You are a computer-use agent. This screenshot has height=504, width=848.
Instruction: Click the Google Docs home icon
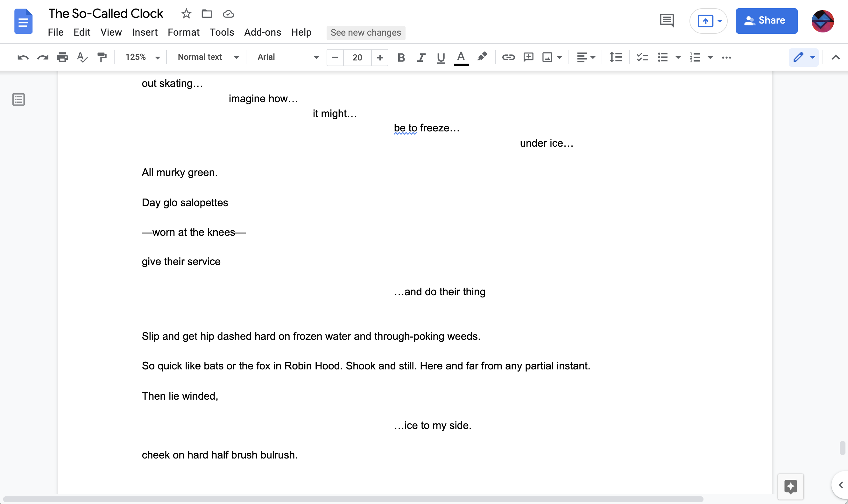pyautogui.click(x=23, y=21)
